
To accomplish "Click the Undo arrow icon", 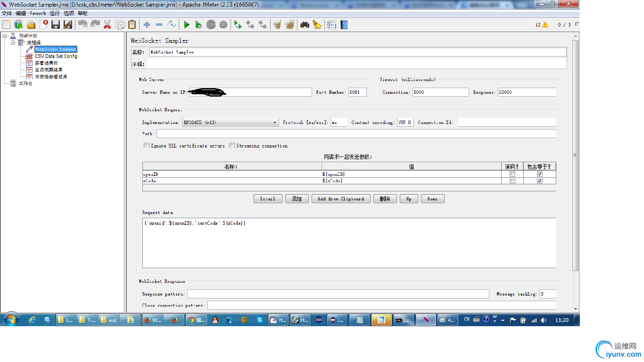I will click(83, 25).
